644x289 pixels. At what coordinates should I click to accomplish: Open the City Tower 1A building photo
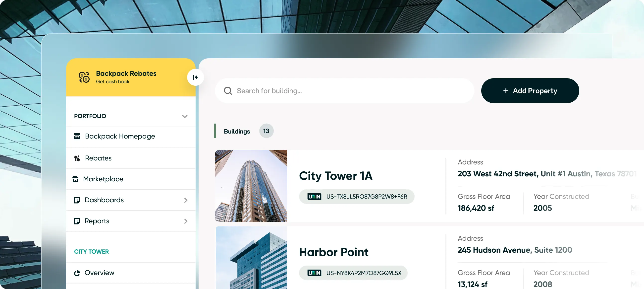click(x=251, y=186)
